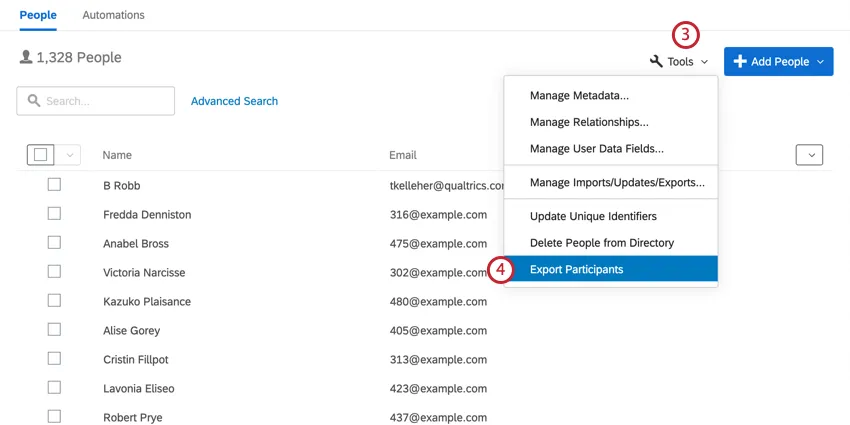This screenshot has height=425, width=850.
Task: Open Manage Relationships option
Action: point(589,122)
